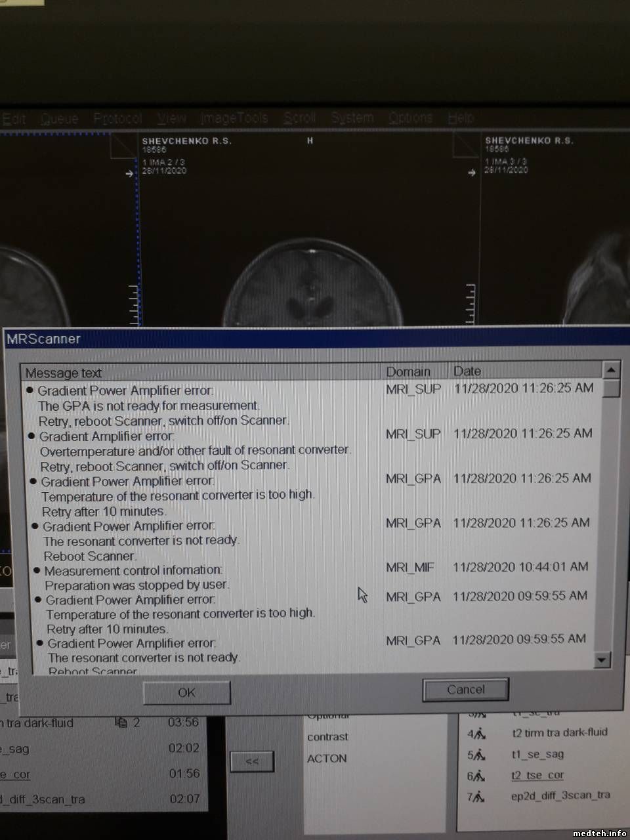Click the << transfer button

(x=251, y=761)
